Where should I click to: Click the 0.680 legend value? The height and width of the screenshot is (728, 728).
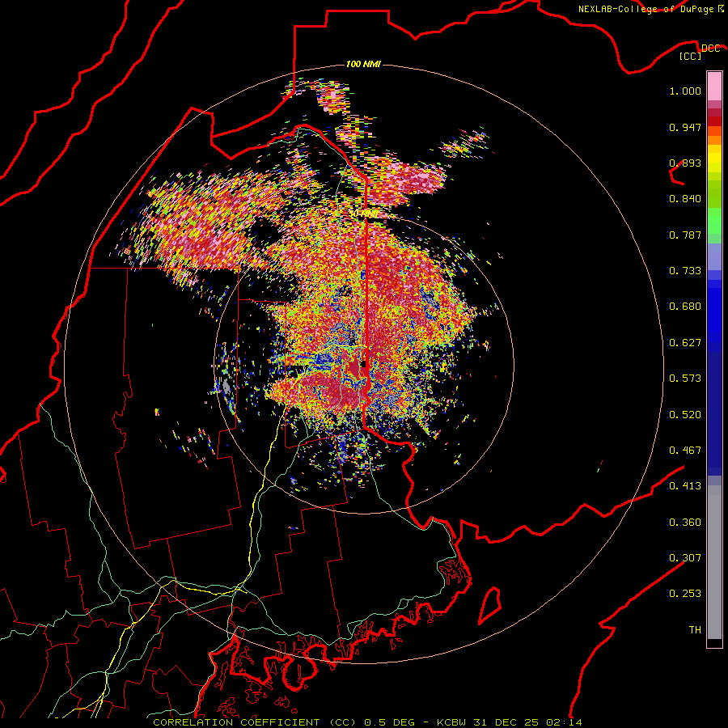685,307
